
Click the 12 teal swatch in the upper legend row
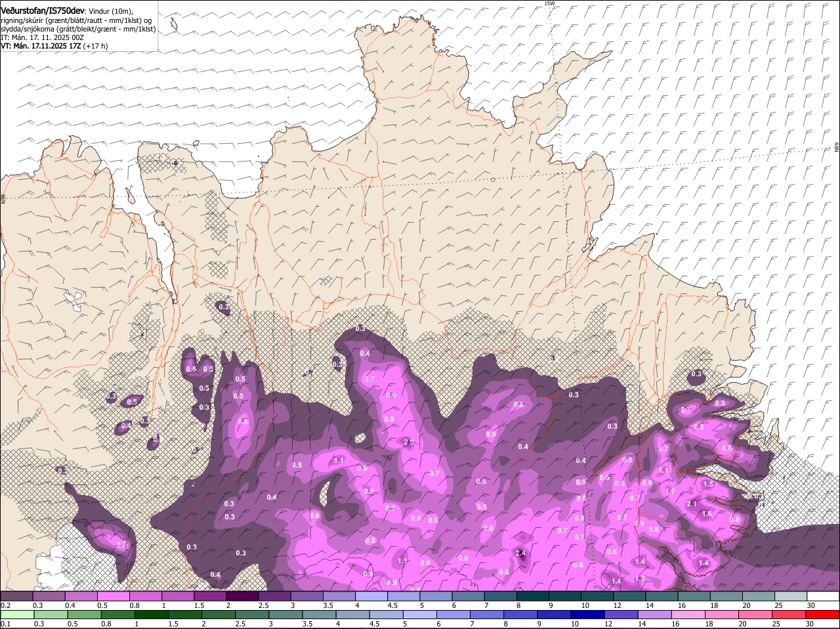point(630,596)
